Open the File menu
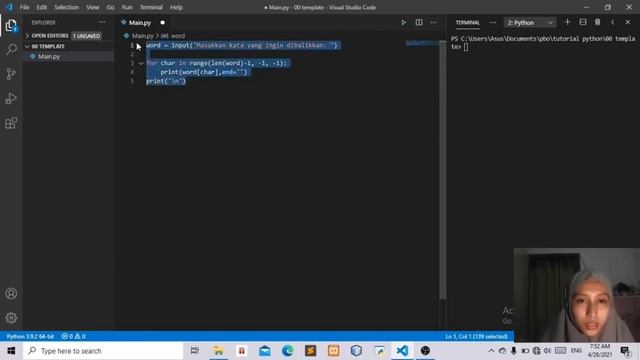640x360 pixels. pos(24,7)
